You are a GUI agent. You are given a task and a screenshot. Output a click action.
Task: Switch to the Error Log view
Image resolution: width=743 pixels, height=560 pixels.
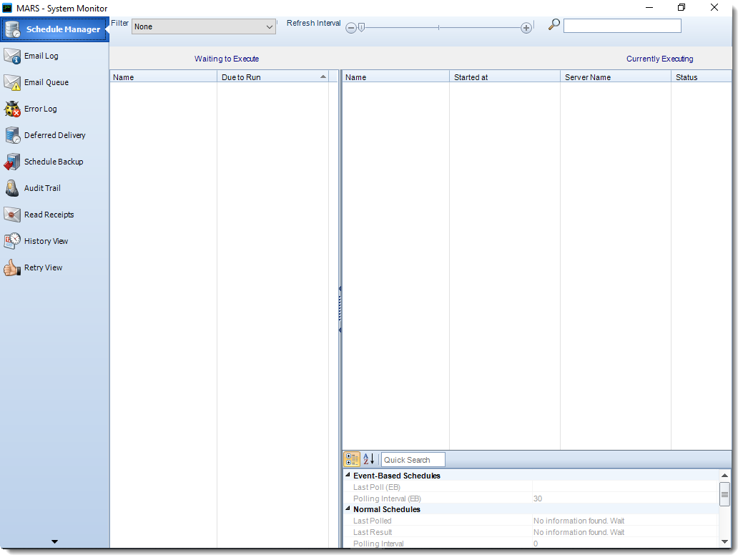[40, 109]
